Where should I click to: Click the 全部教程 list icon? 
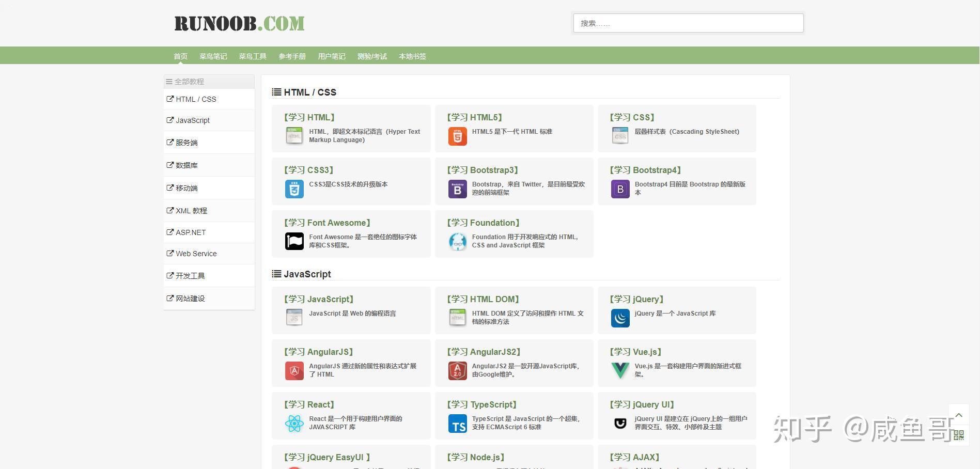pyautogui.click(x=169, y=82)
